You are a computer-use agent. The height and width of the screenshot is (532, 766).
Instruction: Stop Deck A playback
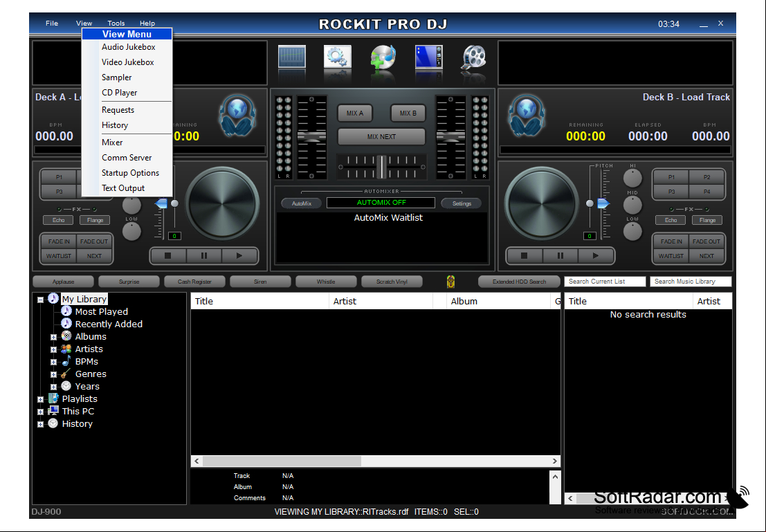pos(168,255)
